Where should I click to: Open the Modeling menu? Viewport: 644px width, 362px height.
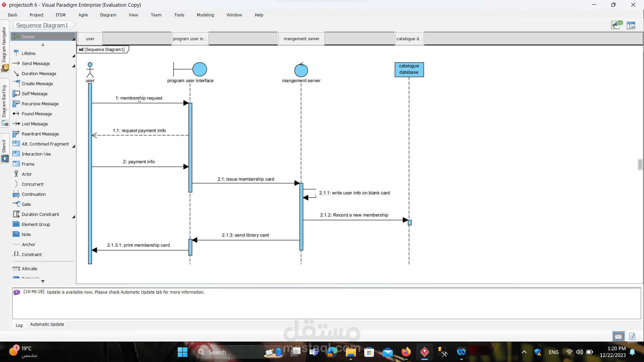205,15
